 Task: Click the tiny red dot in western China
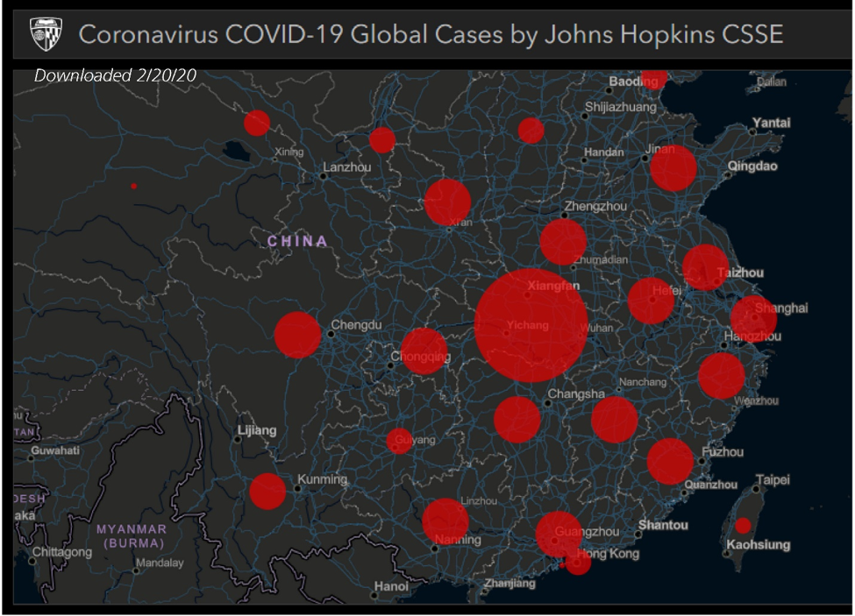coord(133,186)
